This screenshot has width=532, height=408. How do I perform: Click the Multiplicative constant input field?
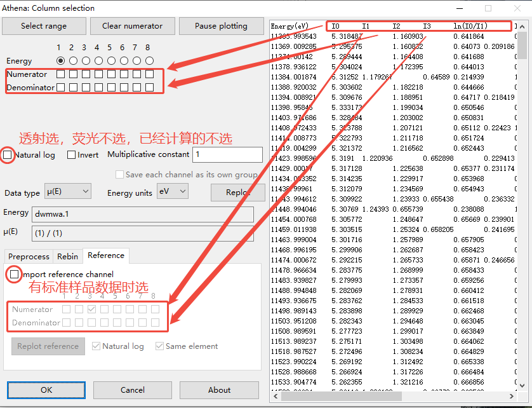(227, 154)
